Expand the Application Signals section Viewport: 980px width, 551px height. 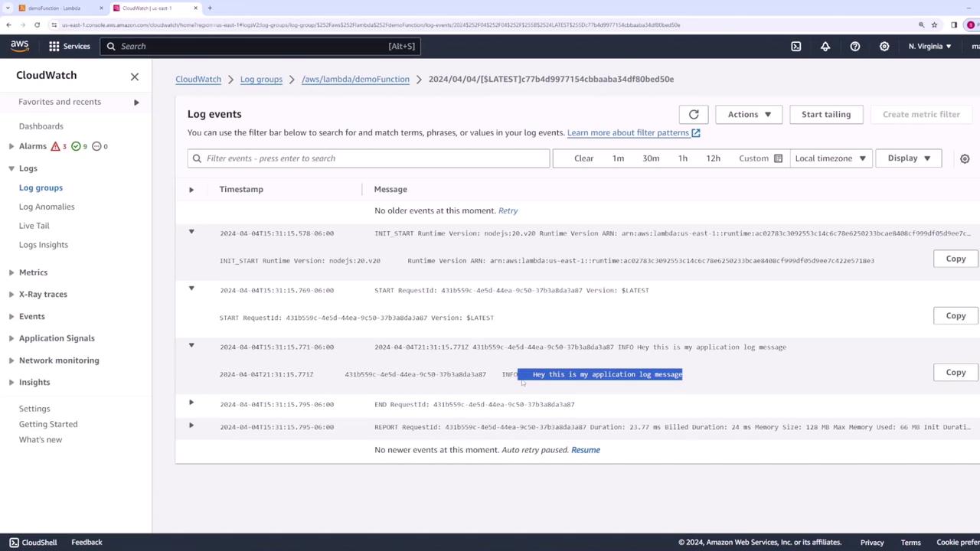pos(11,338)
